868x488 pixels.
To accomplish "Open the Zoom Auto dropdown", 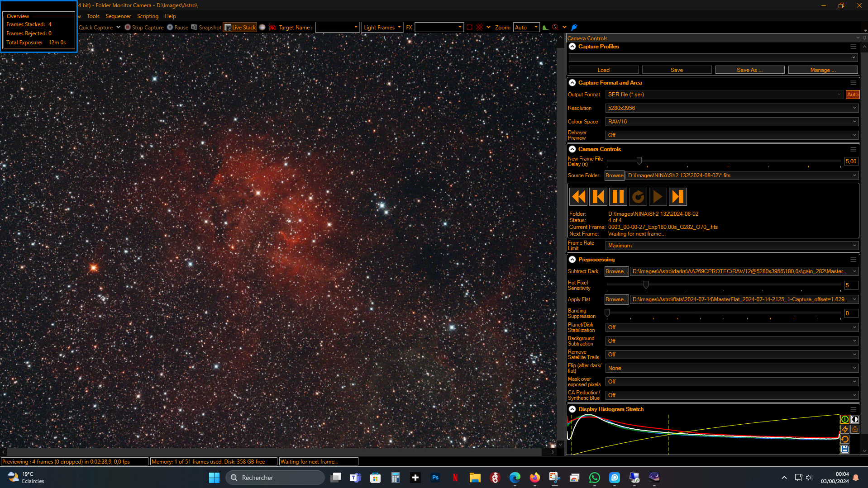I will click(526, 28).
